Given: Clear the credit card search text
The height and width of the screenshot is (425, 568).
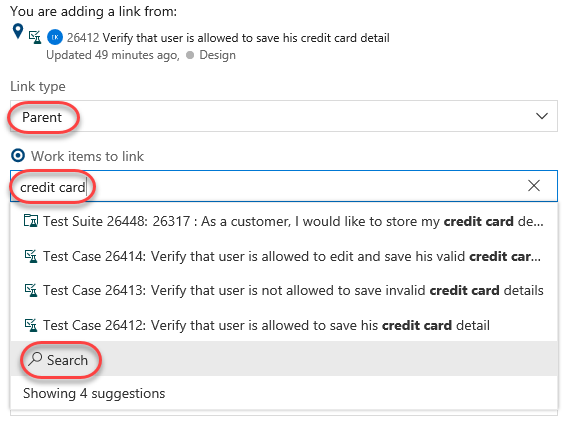Looking at the screenshot, I should point(534,186).
